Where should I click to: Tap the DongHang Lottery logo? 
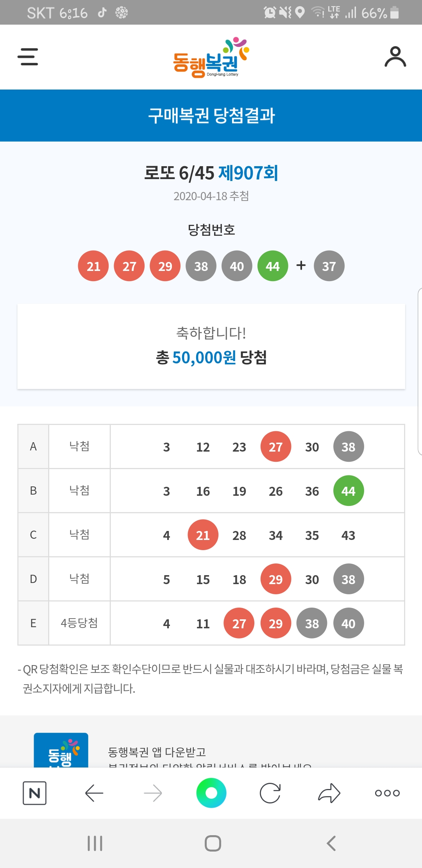[x=211, y=58]
